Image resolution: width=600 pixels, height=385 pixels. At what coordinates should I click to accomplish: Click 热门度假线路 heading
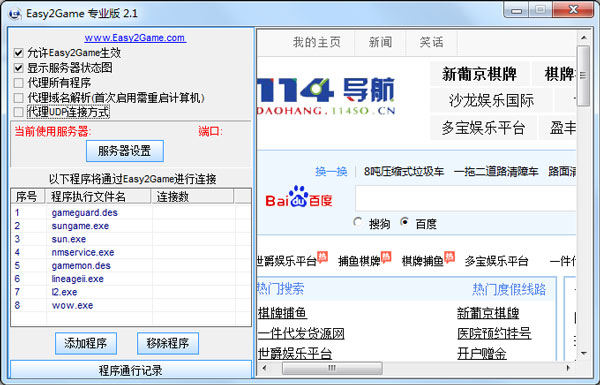(x=509, y=289)
